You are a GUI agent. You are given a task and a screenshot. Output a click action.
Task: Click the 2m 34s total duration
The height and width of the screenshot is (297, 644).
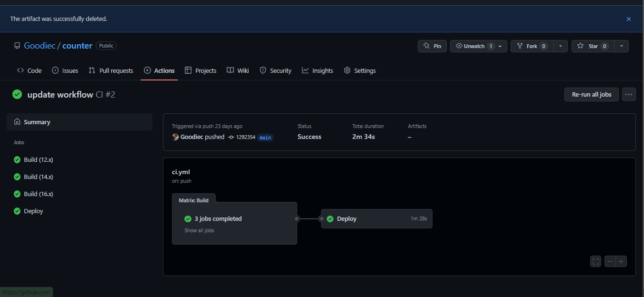point(363,137)
